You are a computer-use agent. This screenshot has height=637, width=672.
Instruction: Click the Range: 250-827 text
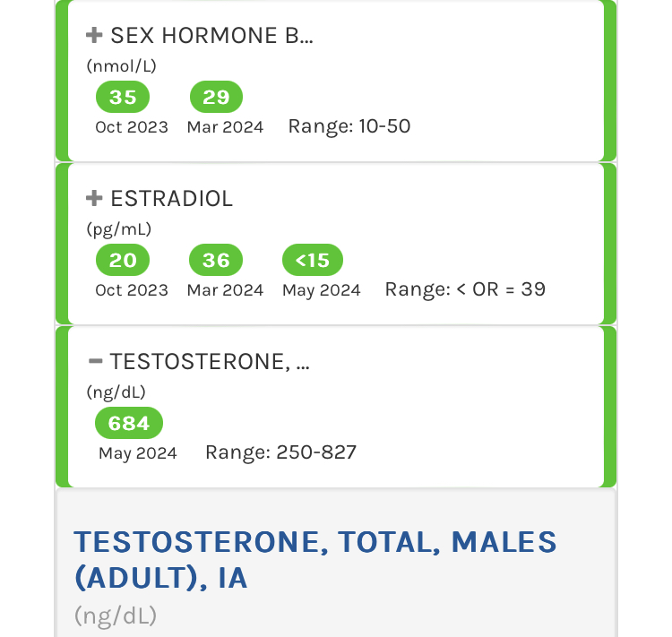[x=280, y=452]
